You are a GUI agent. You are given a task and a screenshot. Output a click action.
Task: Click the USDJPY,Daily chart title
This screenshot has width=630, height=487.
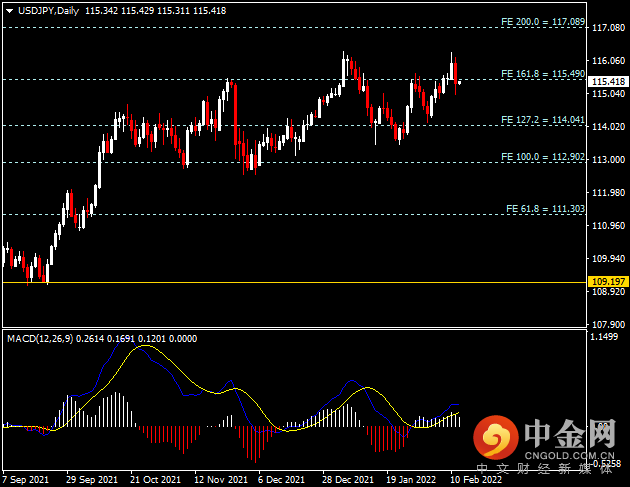(x=48, y=11)
